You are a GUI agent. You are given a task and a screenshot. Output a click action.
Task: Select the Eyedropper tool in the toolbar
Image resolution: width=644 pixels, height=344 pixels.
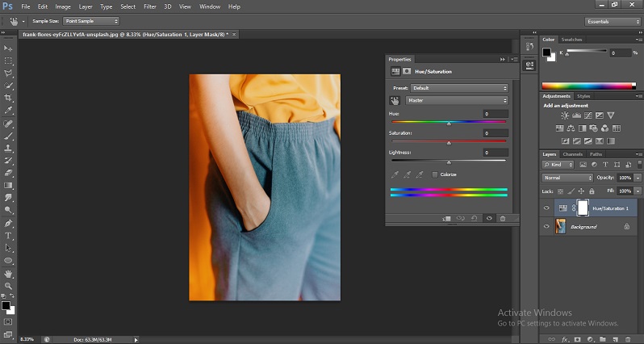(x=9, y=110)
